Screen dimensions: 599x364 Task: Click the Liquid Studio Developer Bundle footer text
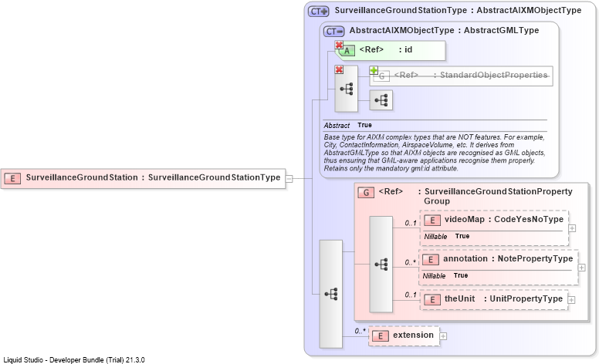74,360
